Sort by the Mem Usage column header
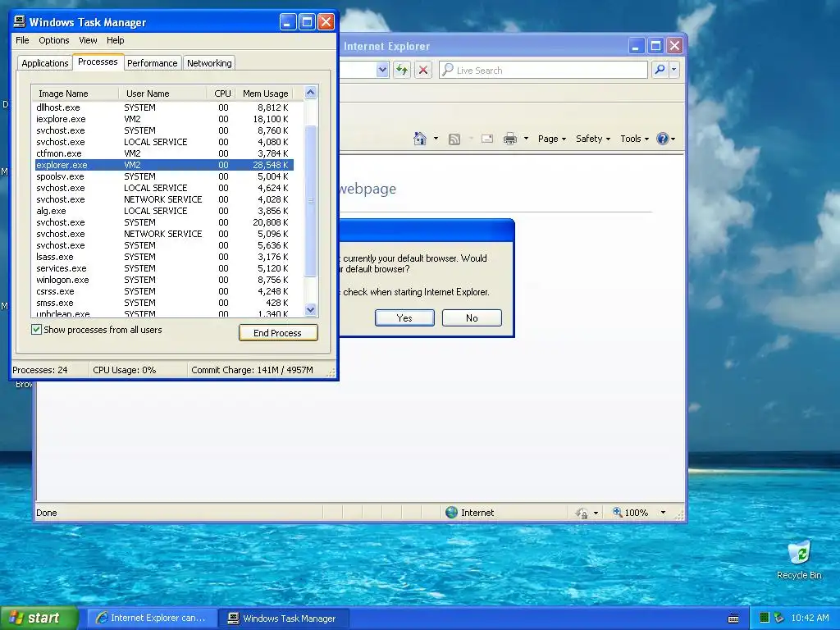Screen dimensions: 840x630 point(265,94)
